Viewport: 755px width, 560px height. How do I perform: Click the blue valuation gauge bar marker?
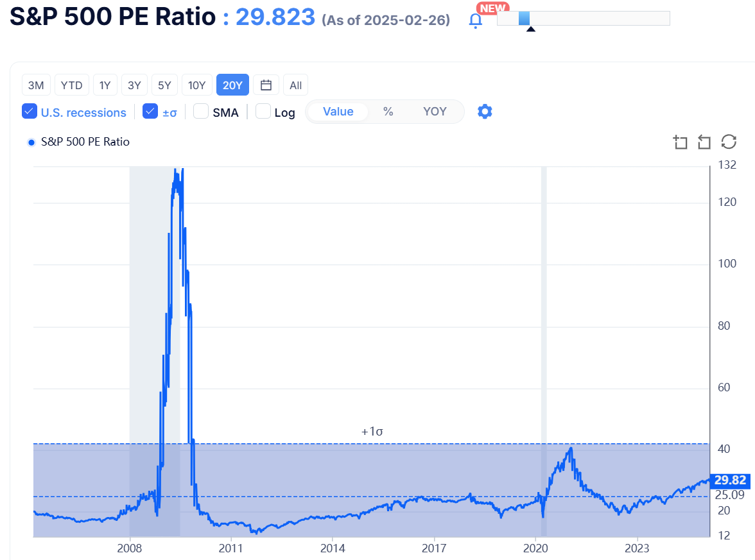tap(525, 18)
